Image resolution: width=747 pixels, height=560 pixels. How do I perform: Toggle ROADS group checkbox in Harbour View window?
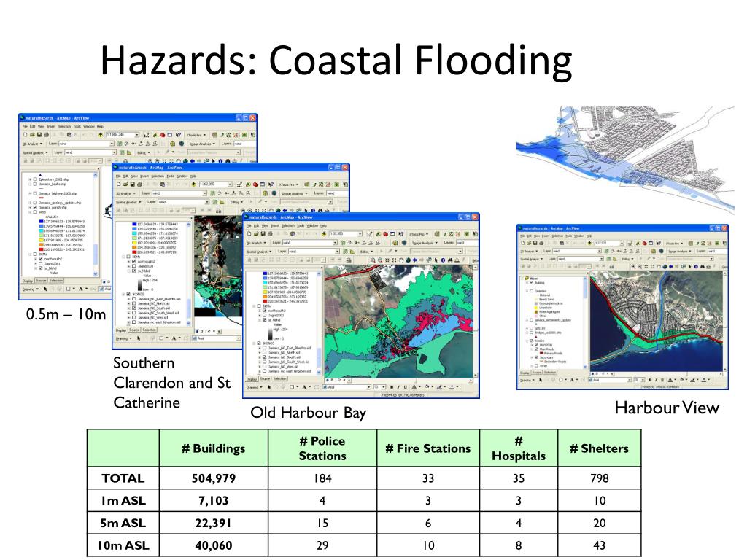pos(532,341)
